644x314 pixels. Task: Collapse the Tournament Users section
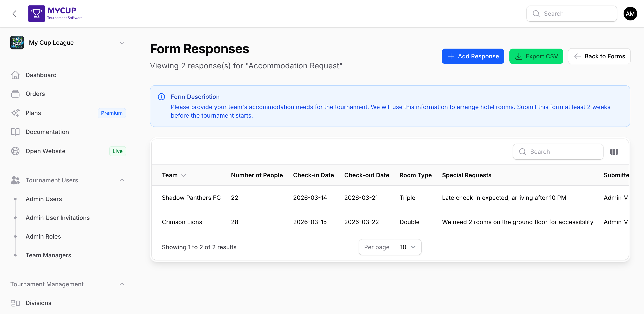[122, 180]
